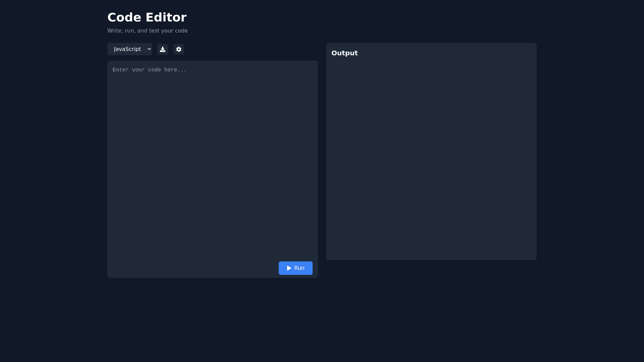Click the Code Editor page title

pos(147,17)
